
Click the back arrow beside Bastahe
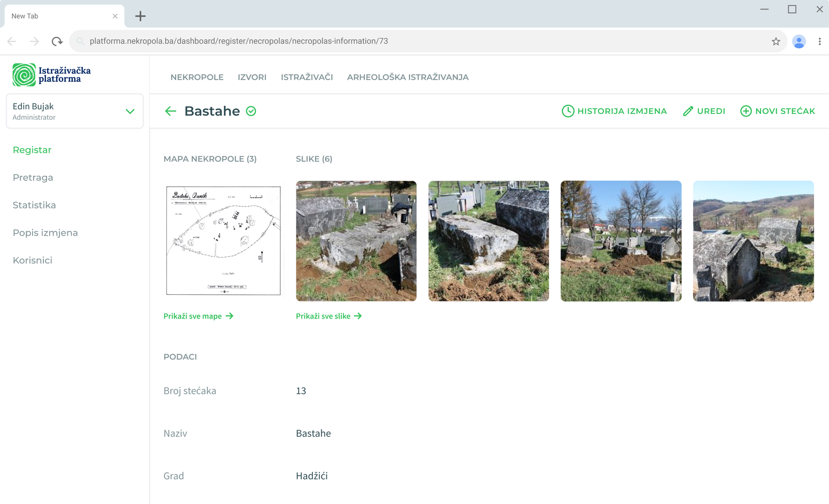click(170, 111)
